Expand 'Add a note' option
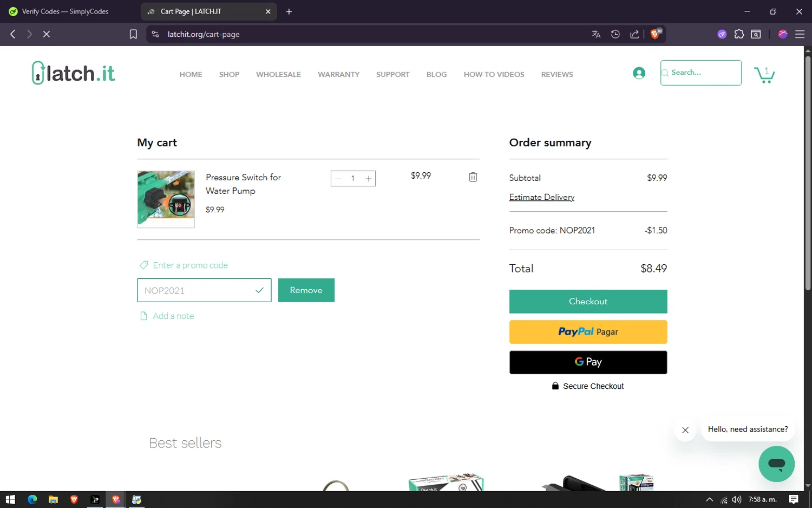812x508 pixels. (167, 316)
